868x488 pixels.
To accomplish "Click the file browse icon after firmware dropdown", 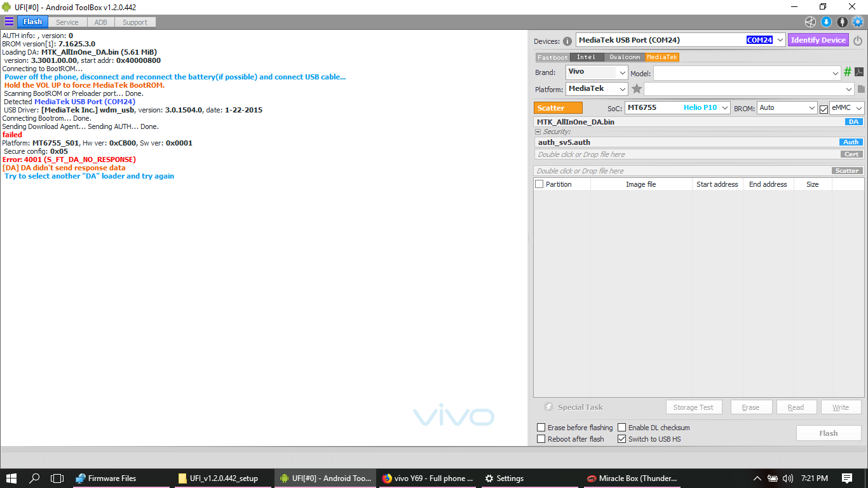I will (x=861, y=90).
